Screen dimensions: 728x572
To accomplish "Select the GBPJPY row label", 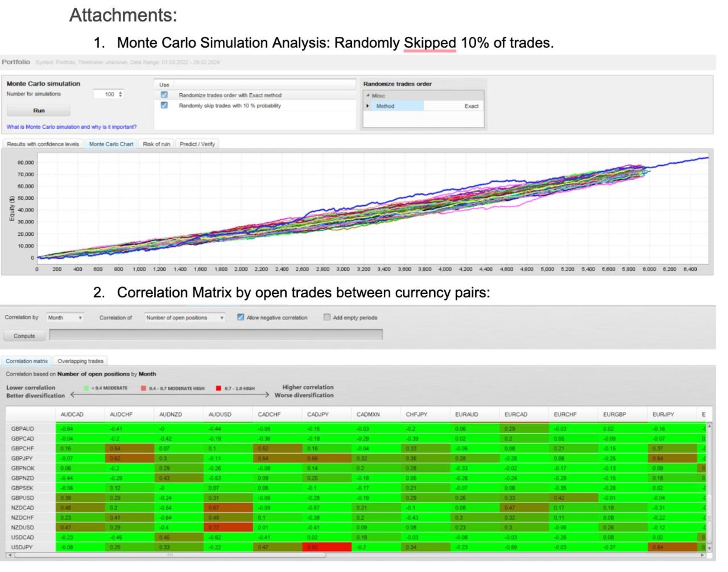I will click(22, 458).
